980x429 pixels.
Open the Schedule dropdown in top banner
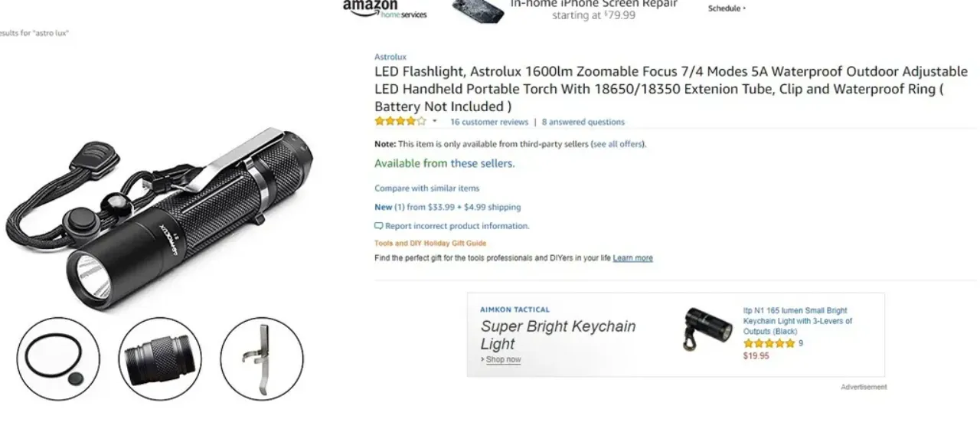727,8
